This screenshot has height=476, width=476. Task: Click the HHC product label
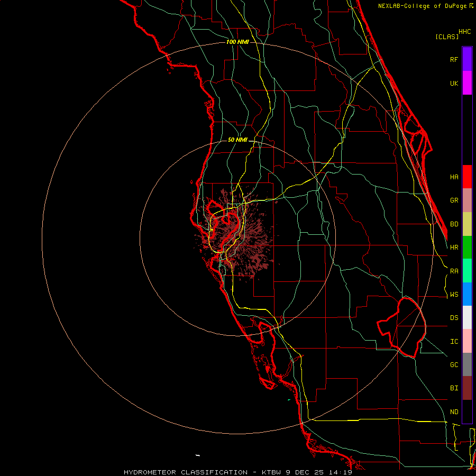465,32
